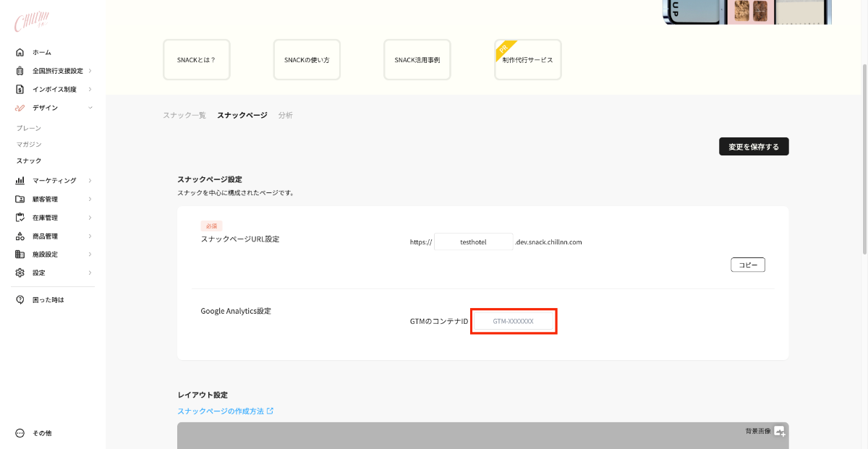Click the Marketing bar chart icon

tap(20, 180)
